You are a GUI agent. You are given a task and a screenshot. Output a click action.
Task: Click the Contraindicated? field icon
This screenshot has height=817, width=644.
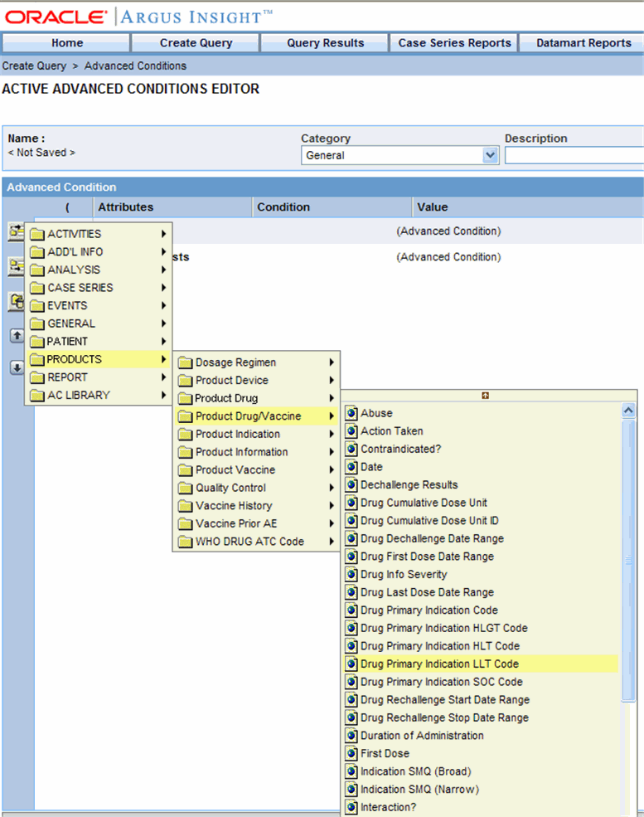pyautogui.click(x=351, y=449)
